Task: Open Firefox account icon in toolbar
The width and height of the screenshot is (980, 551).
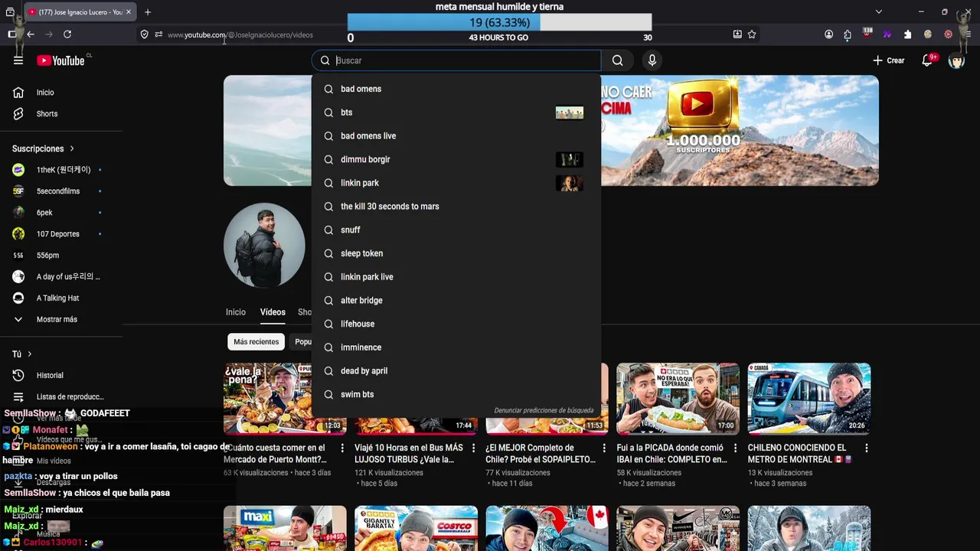Action: pyautogui.click(x=828, y=34)
